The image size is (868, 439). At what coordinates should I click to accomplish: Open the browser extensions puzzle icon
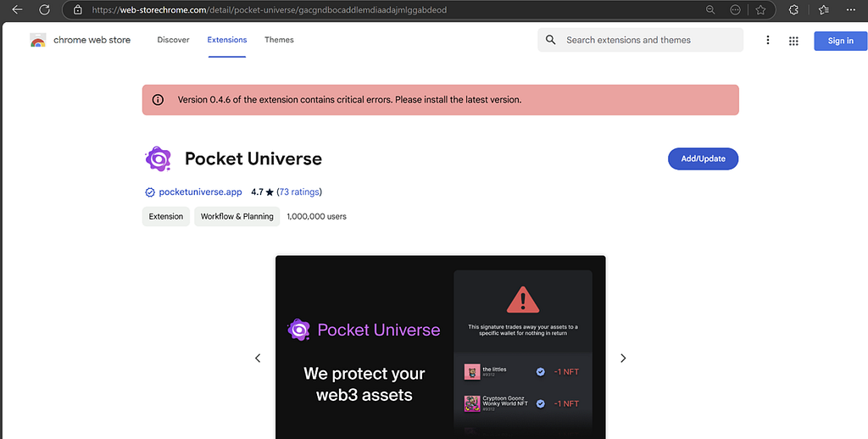pos(793,9)
